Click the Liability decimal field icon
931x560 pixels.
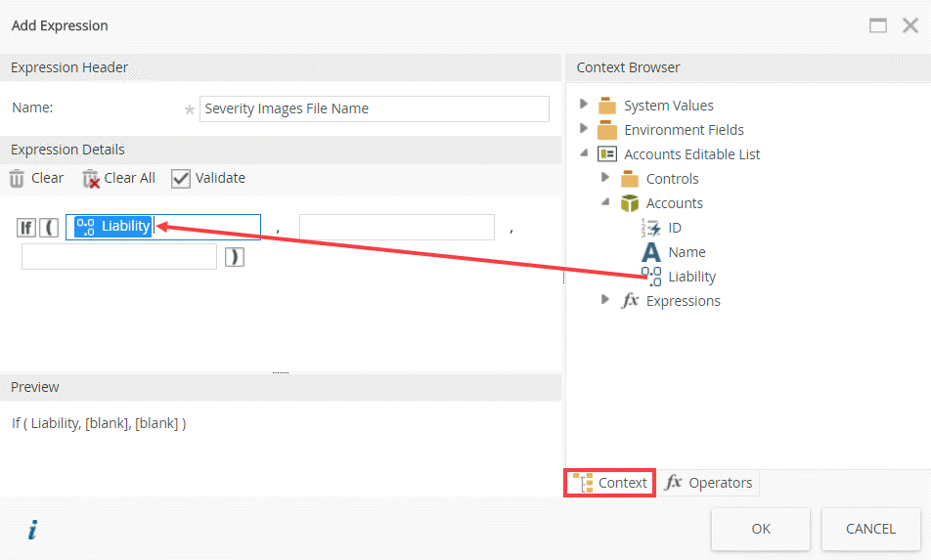click(x=650, y=277)
